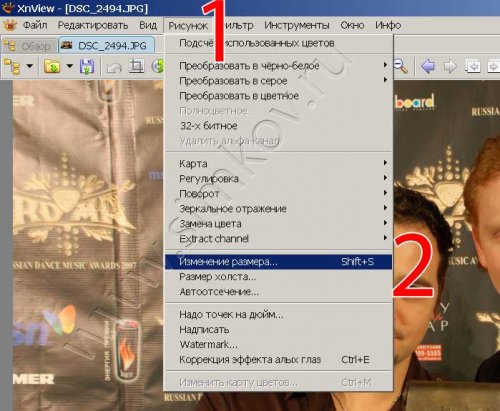
Task: Select the Watermark menu entry
Action: (x=278, y=344)
